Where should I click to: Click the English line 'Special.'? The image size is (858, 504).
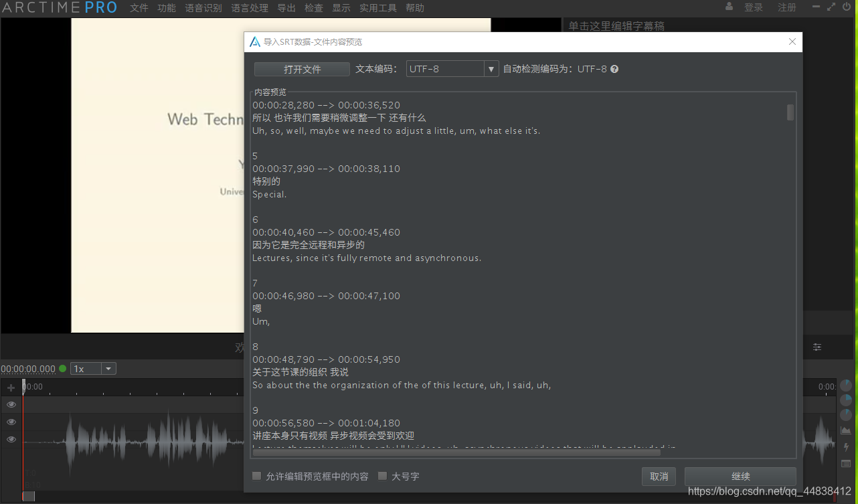(x=269, y=194)
